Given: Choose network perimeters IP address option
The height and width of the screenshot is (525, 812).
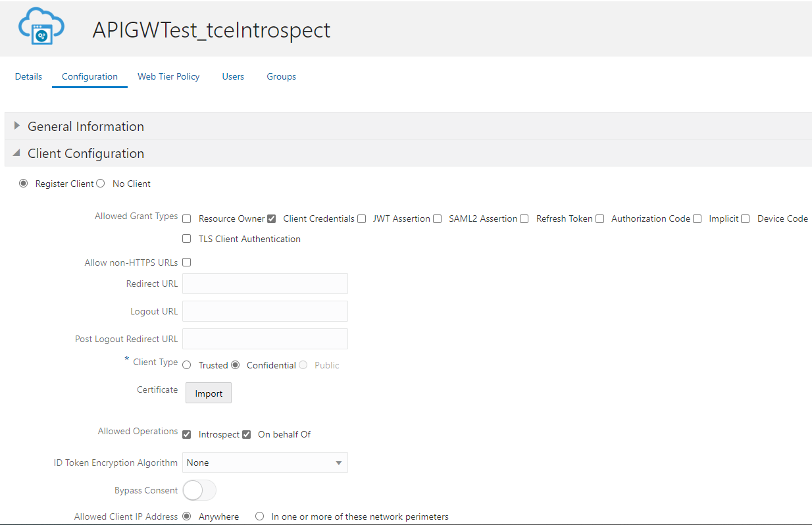Looking at the screenshot, I should pyautogui.click(x=259, y=516).
